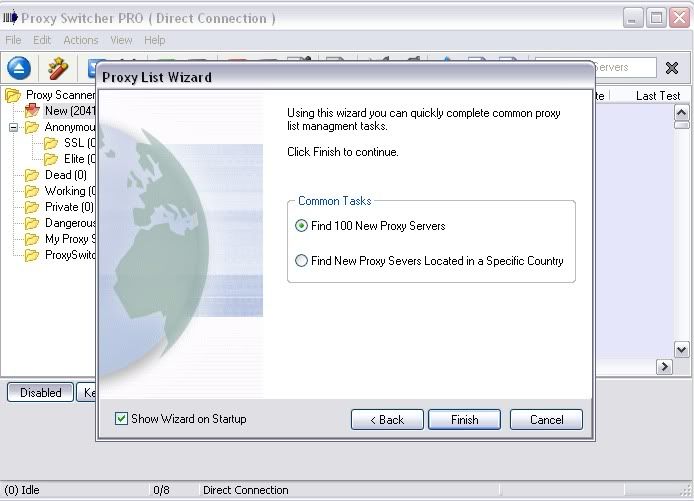Click the Dead (0) folder icon

(x=32, y=175)
